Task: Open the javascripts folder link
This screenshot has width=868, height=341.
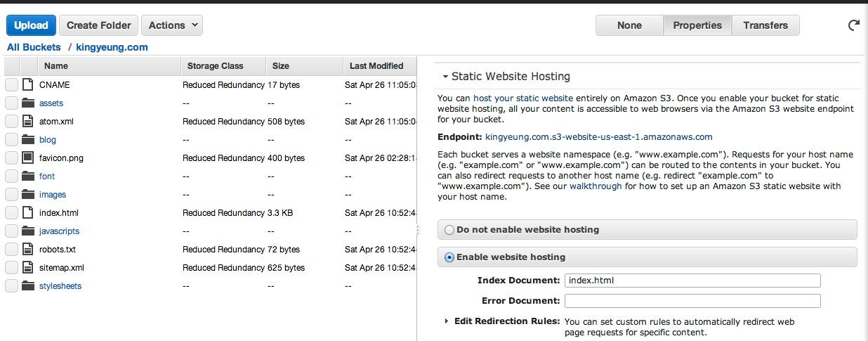Action: 59,231
